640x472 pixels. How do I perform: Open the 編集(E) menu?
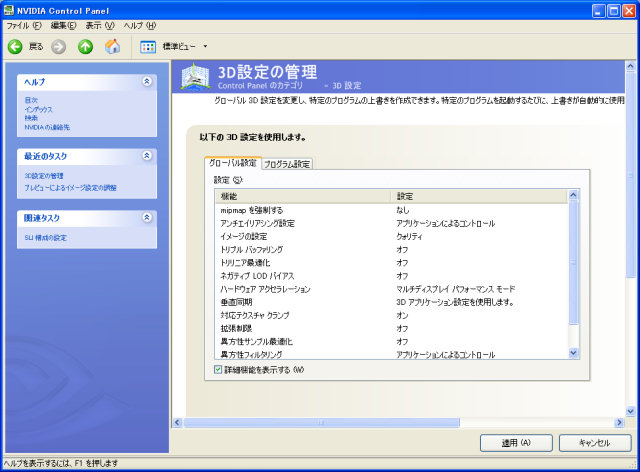(63, 26)
